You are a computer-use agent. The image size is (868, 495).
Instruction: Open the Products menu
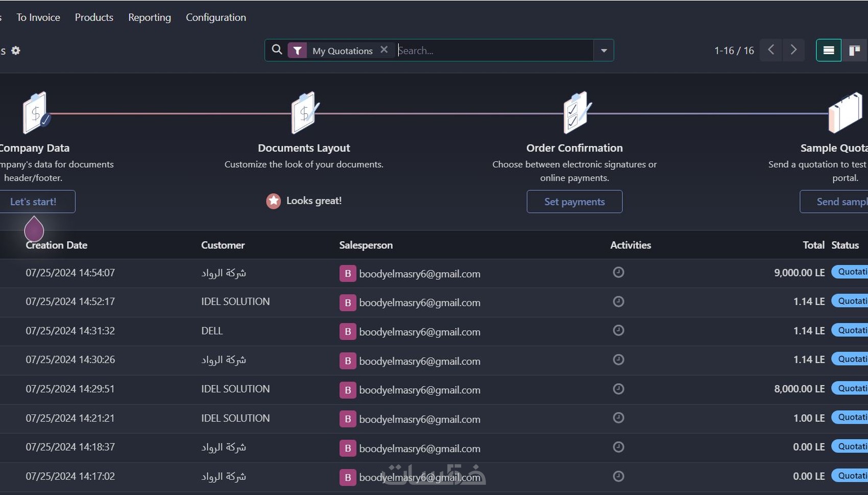[x=94, y=17]
